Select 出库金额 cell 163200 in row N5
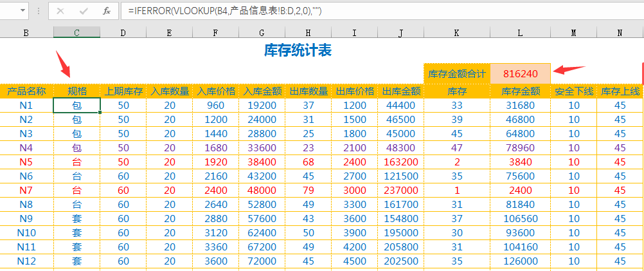The height and width of the screenshot is (271, 644). tap(401, 162)
